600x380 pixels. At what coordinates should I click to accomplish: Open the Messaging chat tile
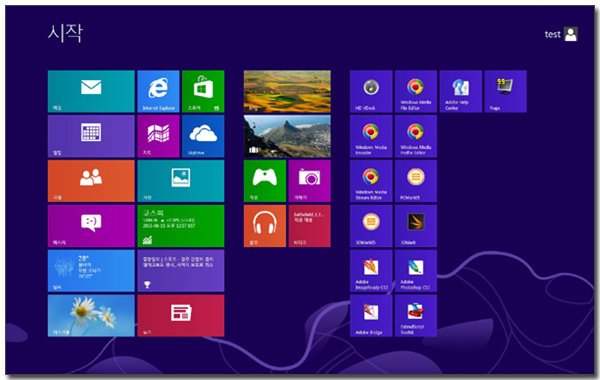click(91, 226)
